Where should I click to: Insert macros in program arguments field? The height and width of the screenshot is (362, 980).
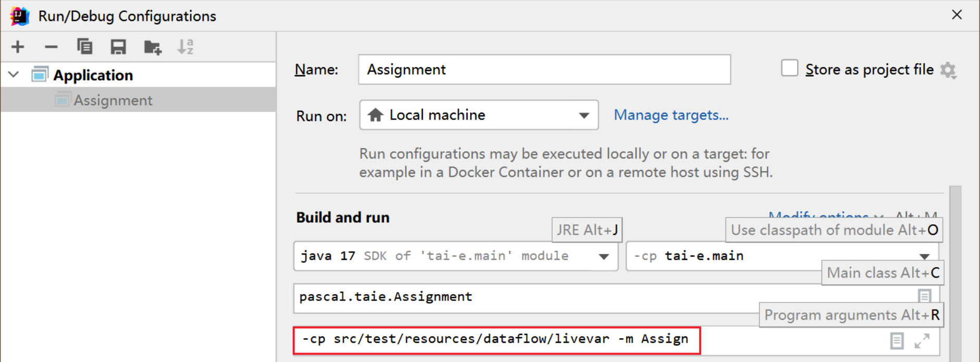(x=897, y=341)
